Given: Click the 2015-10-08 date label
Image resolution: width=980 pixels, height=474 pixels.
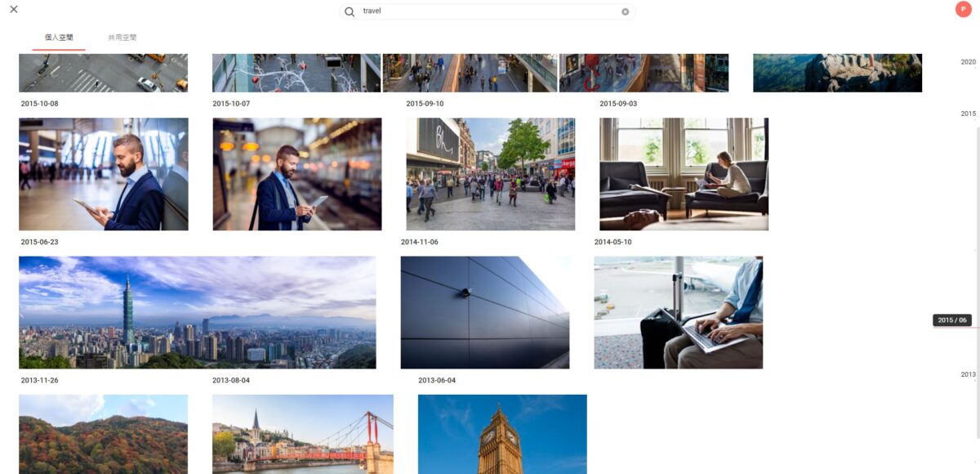Looking at the screenshot, I should (40, 104).
